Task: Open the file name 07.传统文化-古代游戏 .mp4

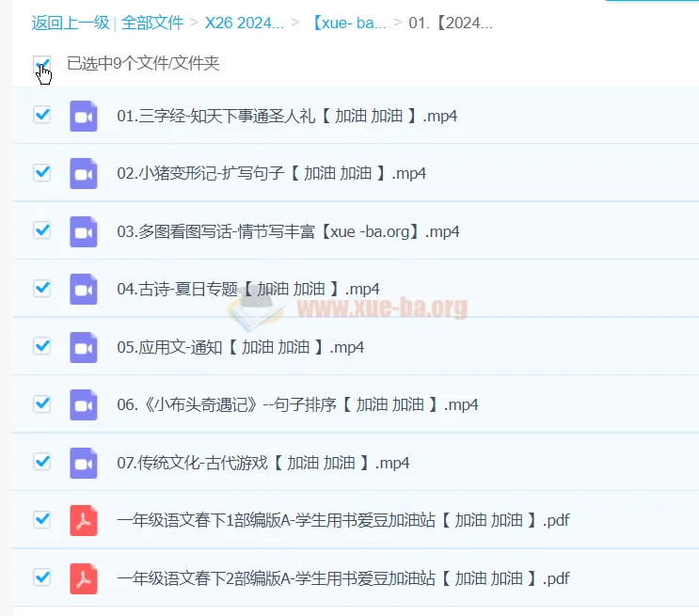Action: click(x=262, y=462)
